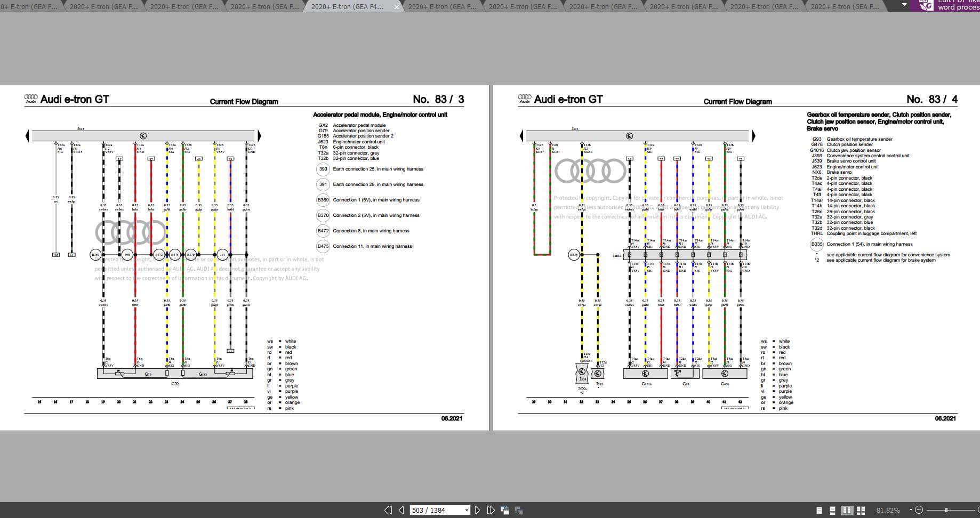Switch to single page layout

coord(819,511)
